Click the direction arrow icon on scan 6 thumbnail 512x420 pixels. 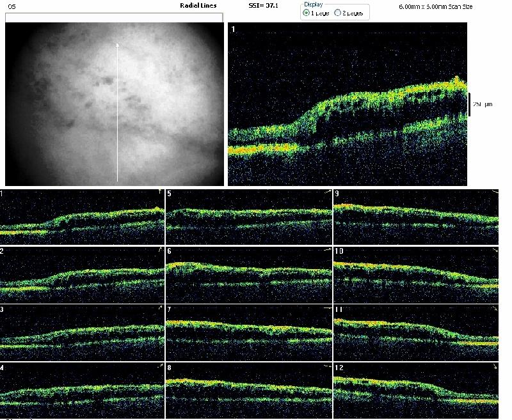point(327,249)
